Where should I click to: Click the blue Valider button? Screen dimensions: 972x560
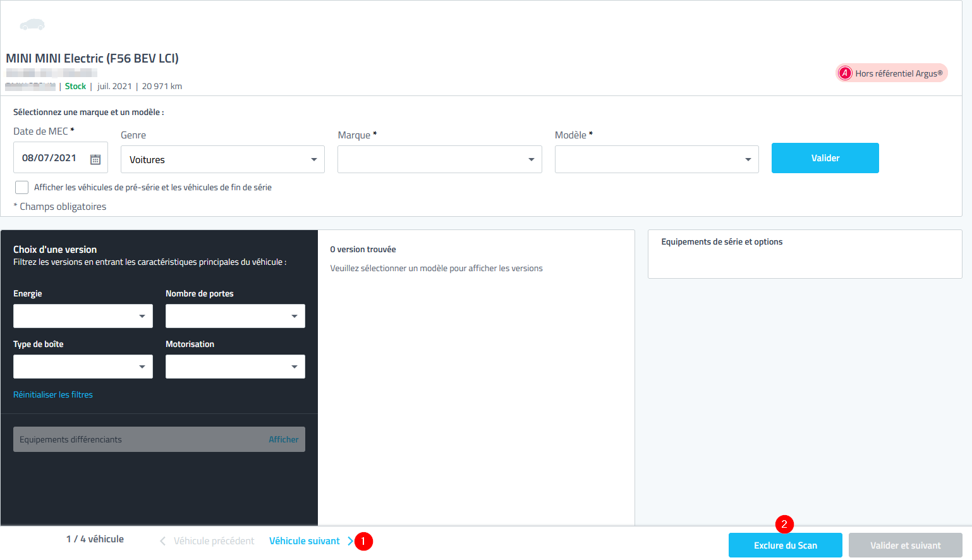[825, 158]
